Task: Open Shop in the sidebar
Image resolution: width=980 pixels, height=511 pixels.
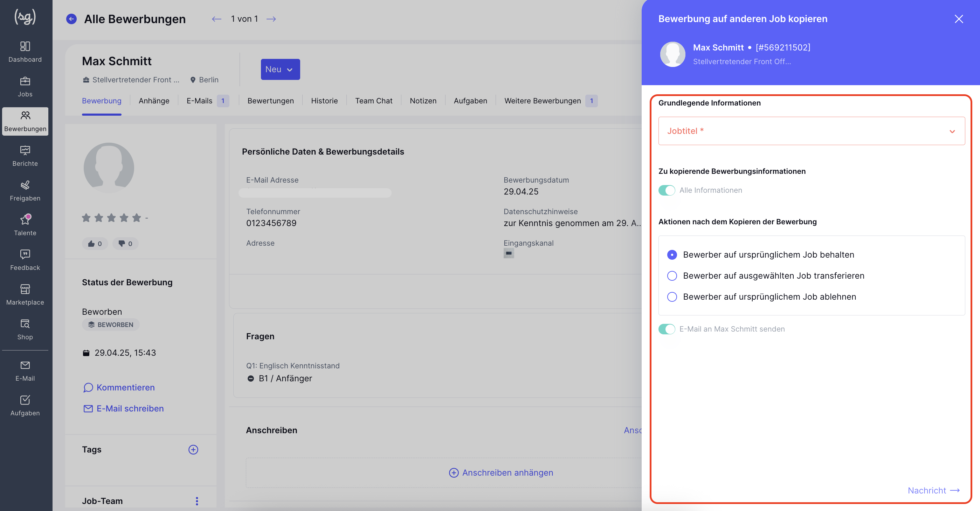Action: click(x=25, y=329)
